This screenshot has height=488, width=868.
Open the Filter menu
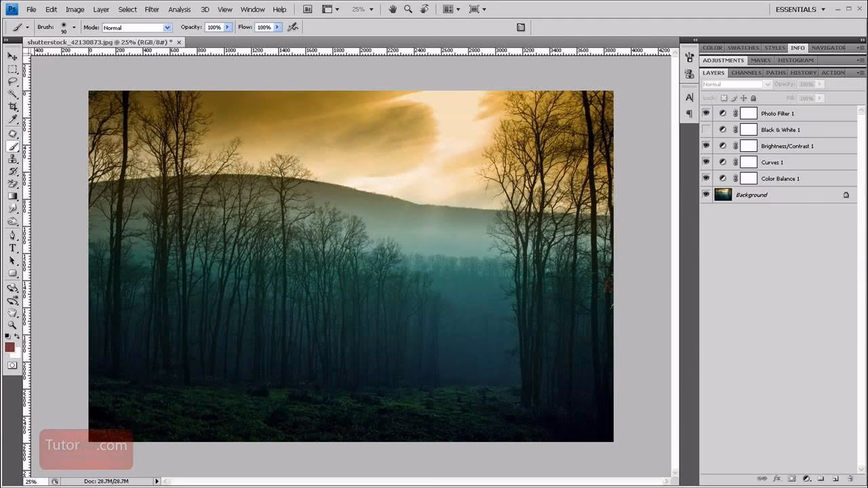tap(151, 9)
